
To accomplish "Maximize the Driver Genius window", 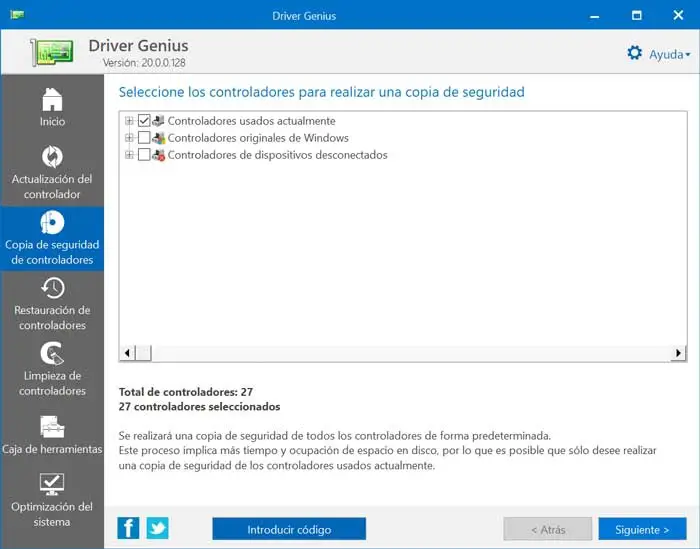I will (x=637, y=15).
